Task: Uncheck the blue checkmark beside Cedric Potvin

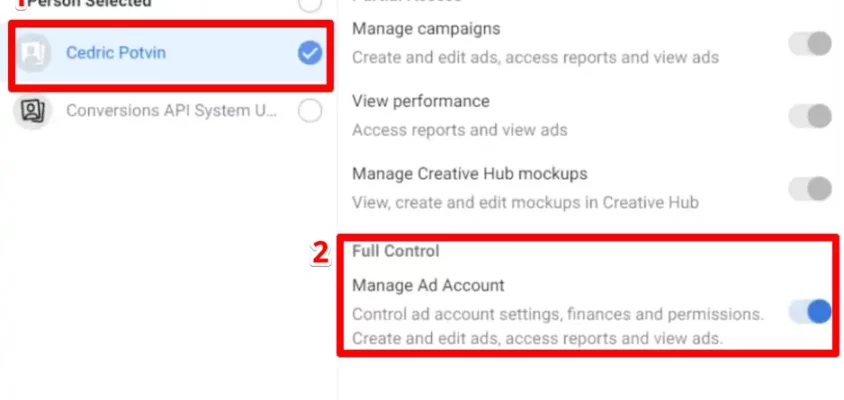Action: tap(310, 53)
